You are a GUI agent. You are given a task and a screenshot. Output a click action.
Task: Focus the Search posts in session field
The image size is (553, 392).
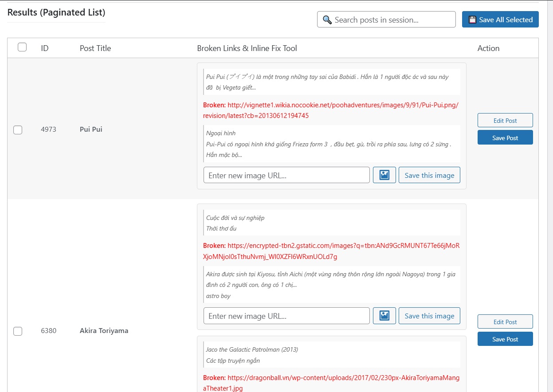[x=386, y=20]
